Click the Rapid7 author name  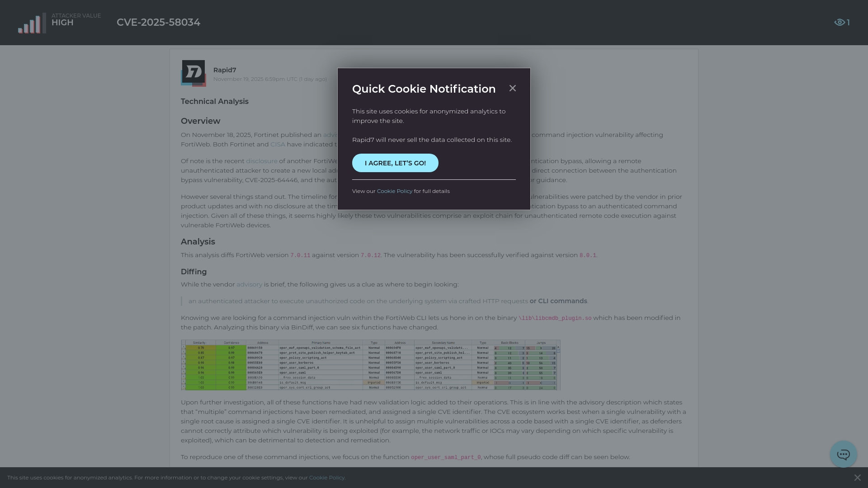pos(225,70)
